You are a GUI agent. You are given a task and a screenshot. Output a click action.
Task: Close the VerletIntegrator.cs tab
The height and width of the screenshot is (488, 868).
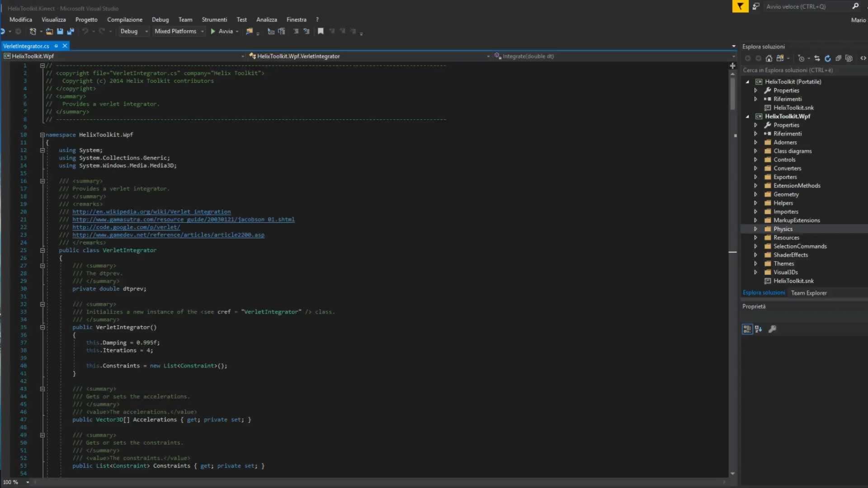click(x=65, y=46)
